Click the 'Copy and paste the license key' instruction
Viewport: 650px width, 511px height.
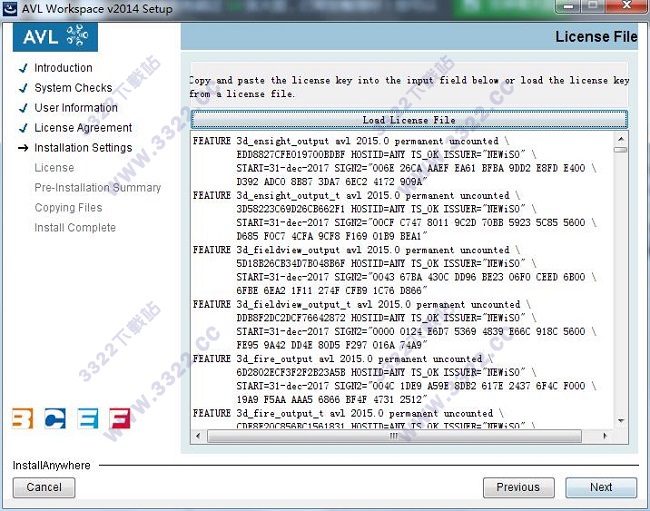pos(410,87)
